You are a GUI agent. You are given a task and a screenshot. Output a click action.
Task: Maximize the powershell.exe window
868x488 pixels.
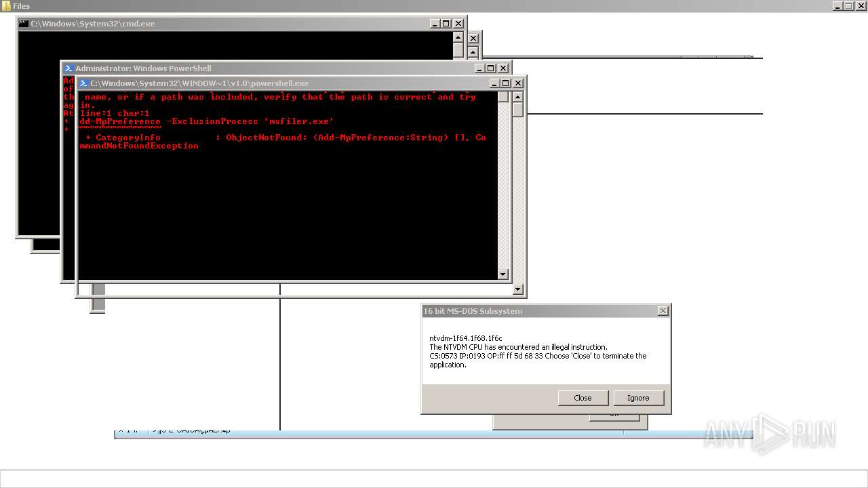click(x=506, y=83)
